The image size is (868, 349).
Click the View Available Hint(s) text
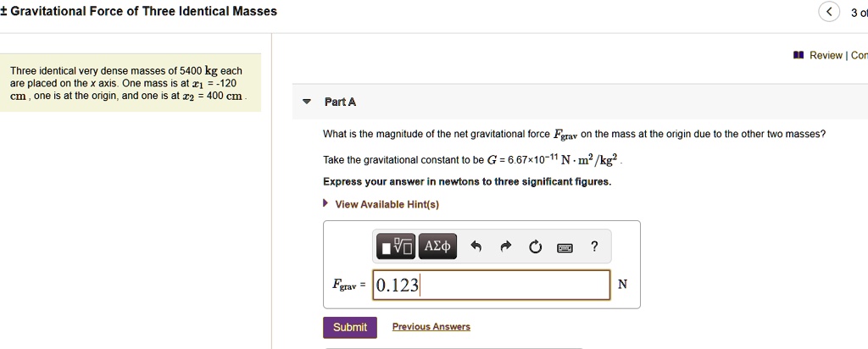[x=387, y=204]
